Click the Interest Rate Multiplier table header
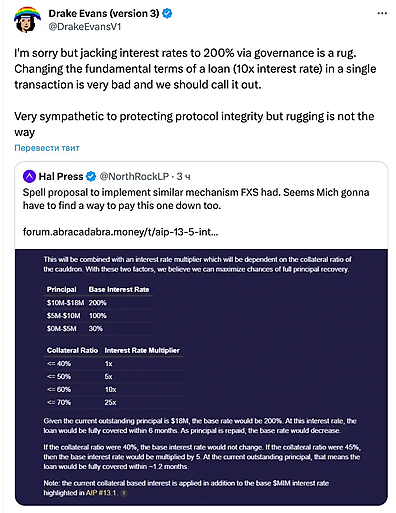This screenshot has height=513, width=396. click(142, 350)
